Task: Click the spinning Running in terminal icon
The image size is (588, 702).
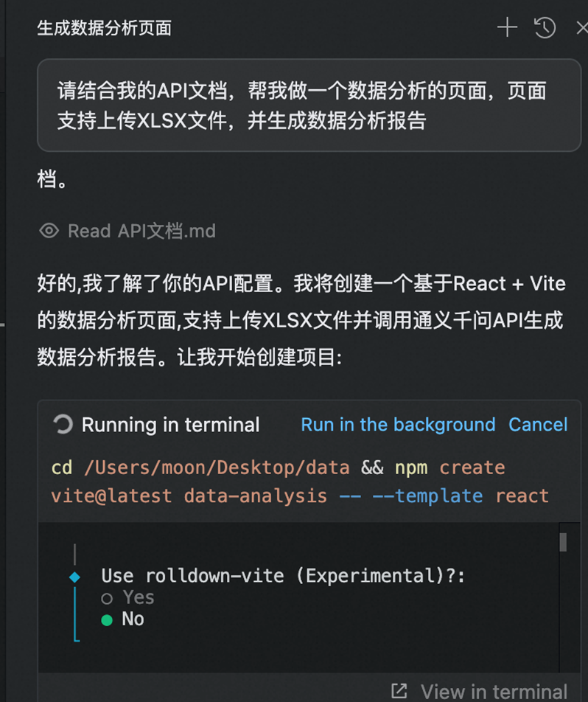Action: click(x=63, y=425)
